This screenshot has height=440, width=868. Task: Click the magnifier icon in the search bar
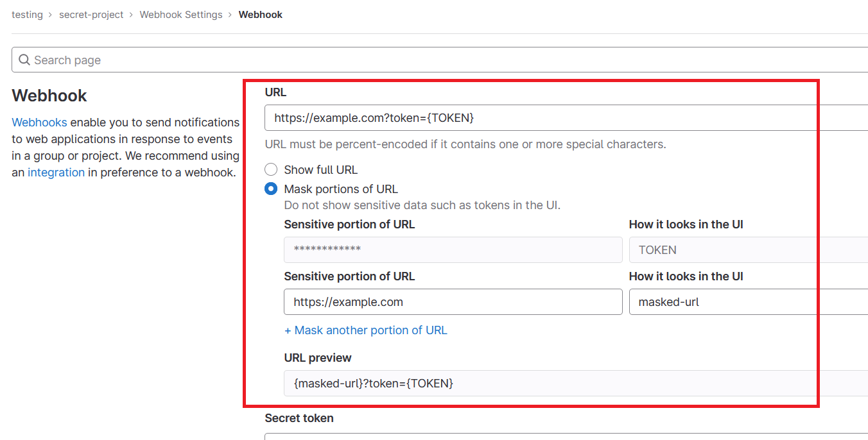coord(24,60)
